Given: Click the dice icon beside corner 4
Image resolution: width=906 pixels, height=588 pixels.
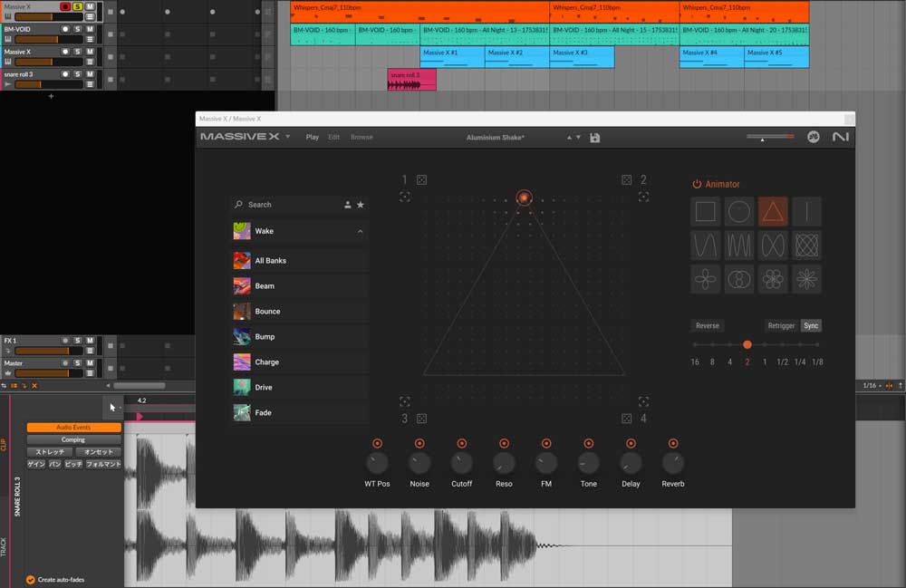Looking at the screenshot, I should coord(626,419).
